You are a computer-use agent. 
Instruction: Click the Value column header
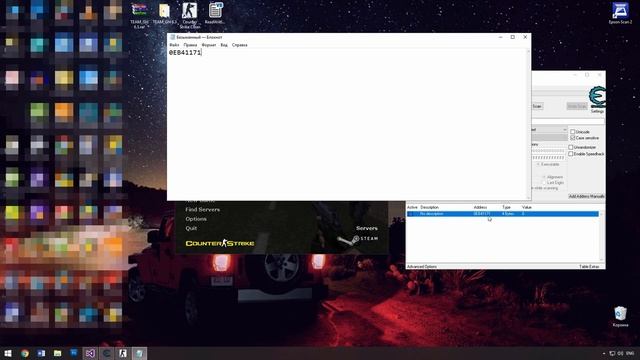(x=527, y=207)
